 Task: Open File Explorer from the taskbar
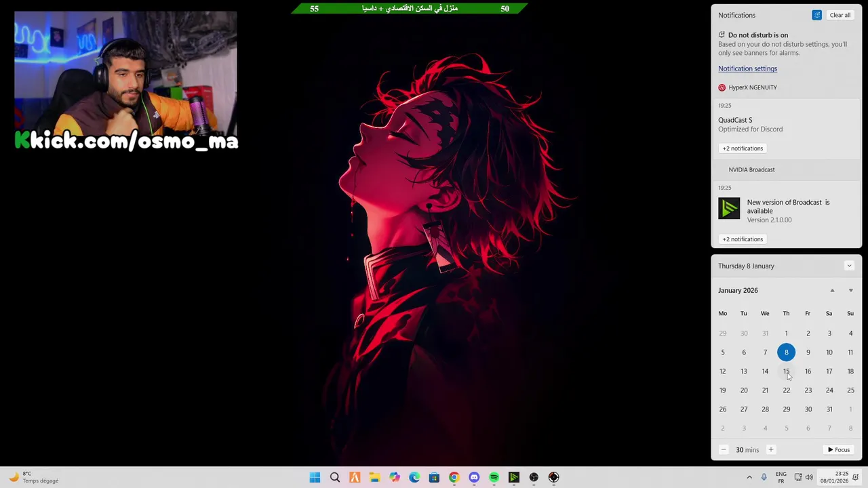tap(374, 477)
